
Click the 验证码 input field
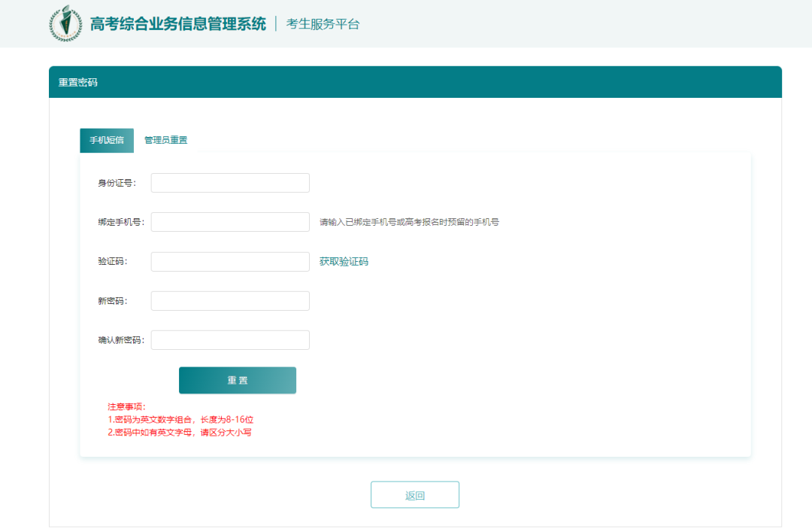229,261
